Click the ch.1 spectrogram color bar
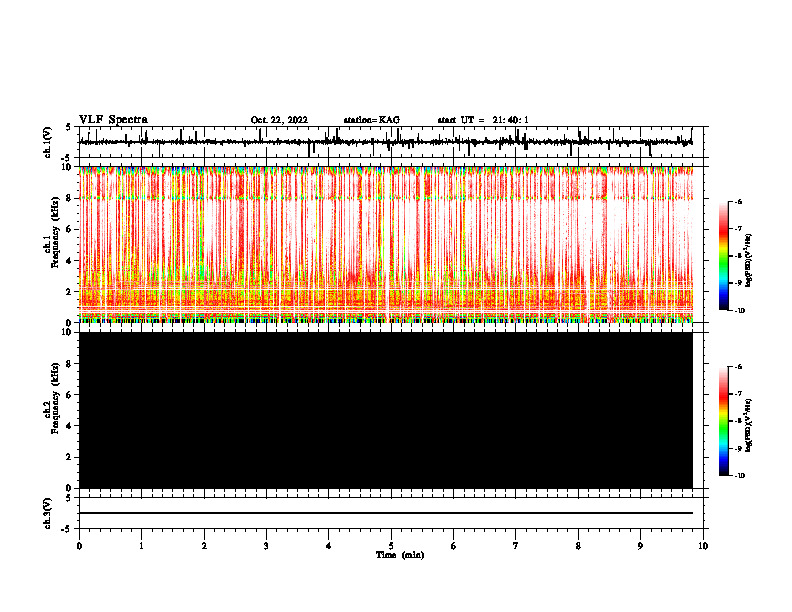 (724, 256)
